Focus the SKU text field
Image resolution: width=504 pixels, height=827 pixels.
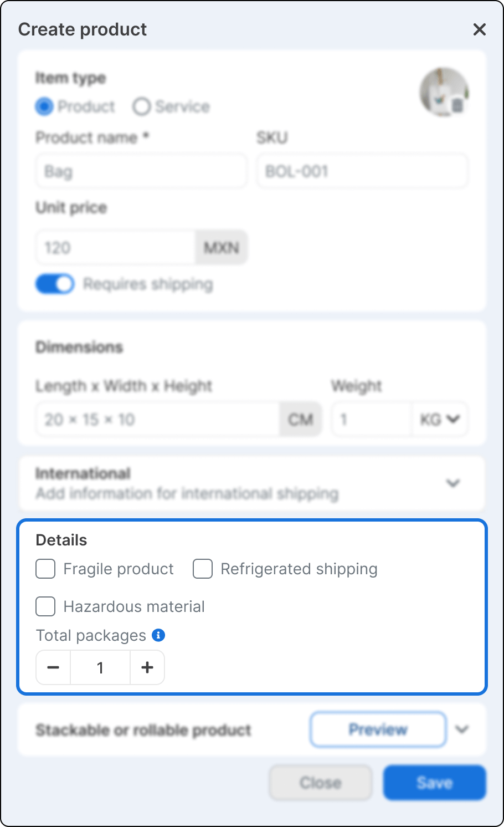click(362, 171)
